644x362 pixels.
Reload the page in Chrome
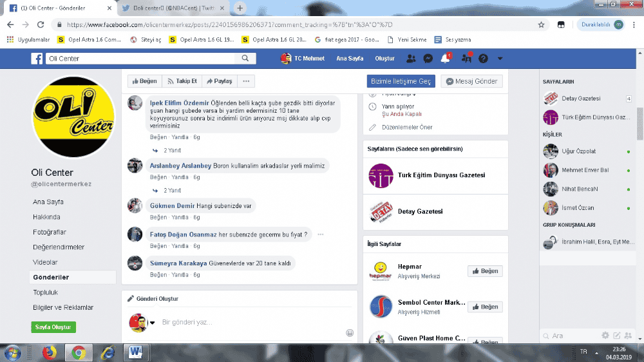[40, 24]
